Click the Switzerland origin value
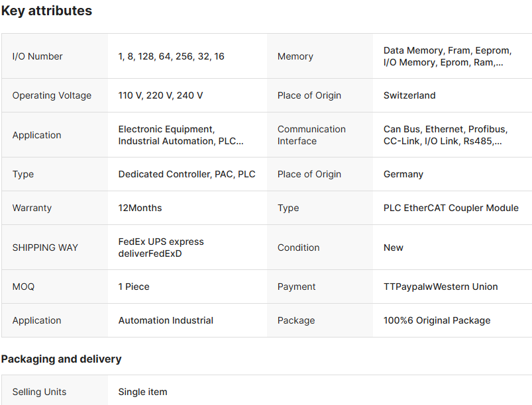Image resolution: width=532 pixels, height=405 pixels. pyautogui.click(x=409, y=95)
